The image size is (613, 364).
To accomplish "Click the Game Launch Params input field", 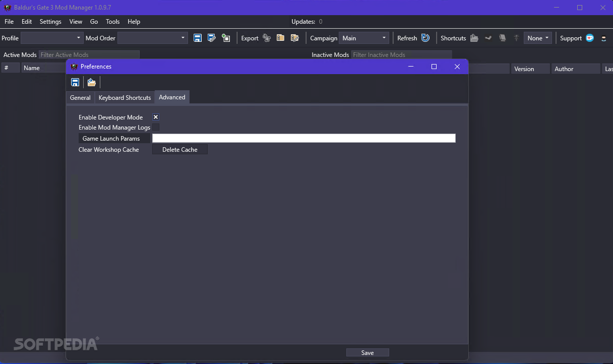I will click(304, 138).
